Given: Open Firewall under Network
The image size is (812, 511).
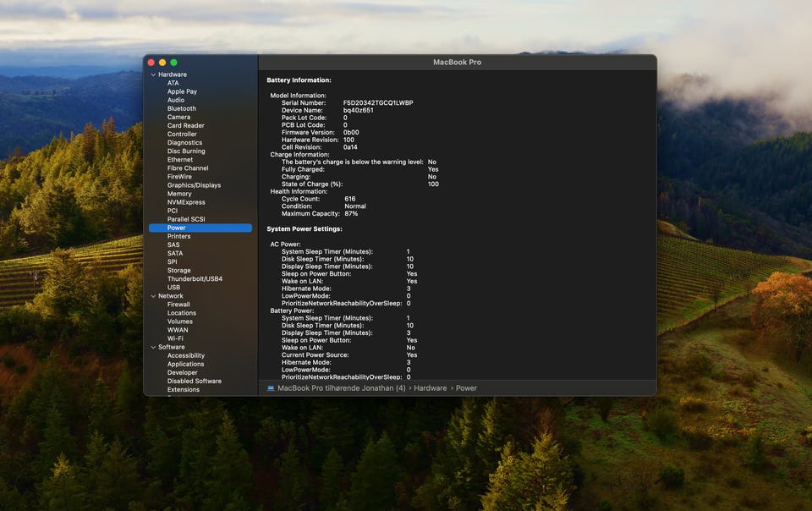Looking at the screenshot, I should click(178, 305).
